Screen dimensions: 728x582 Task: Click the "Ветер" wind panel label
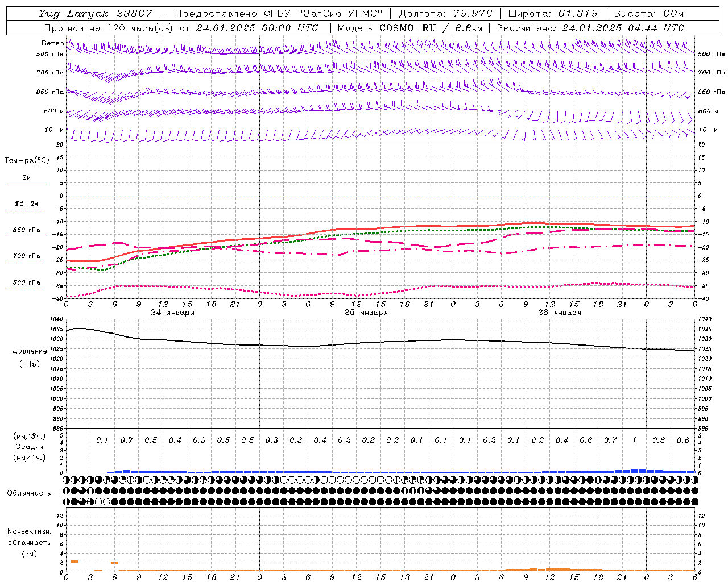pos(52,43)
